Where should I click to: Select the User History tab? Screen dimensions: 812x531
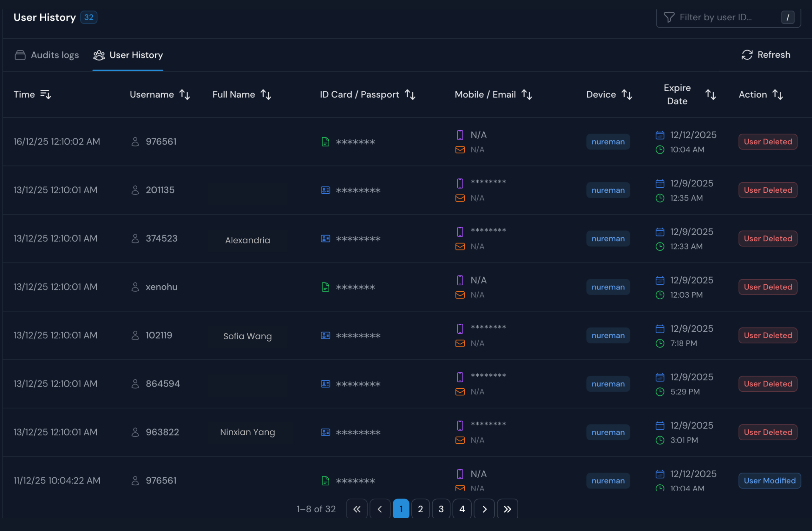click(128, 55)
